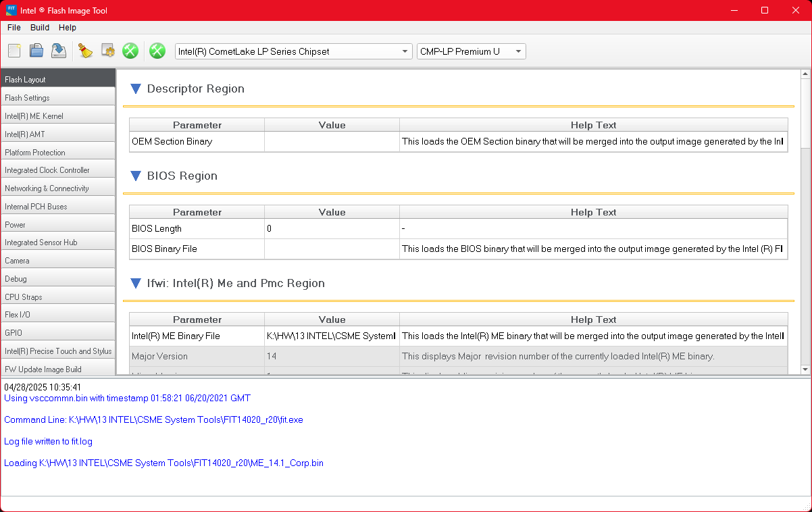Click the Value header in Ifwi region table

(332, 319)
